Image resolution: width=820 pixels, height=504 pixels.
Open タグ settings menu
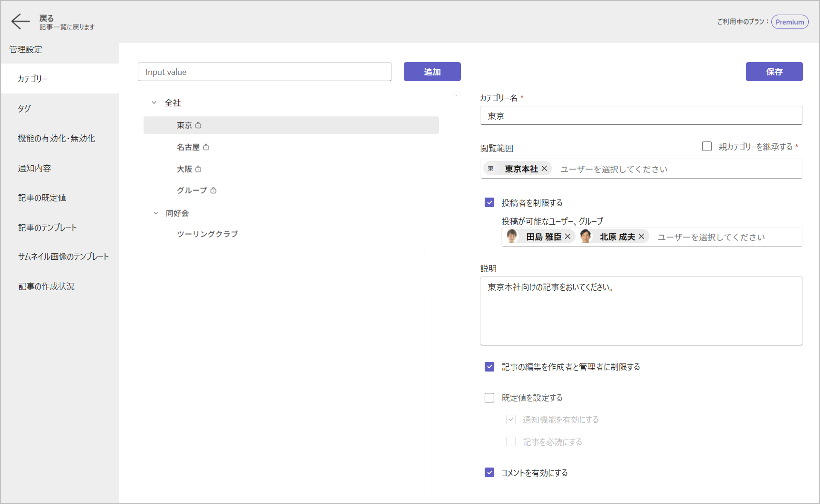pos(24,108)
